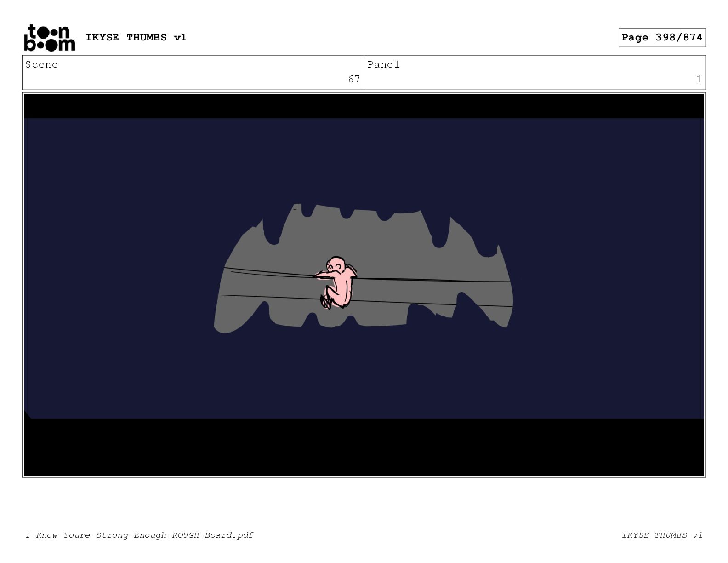Click the pink character in the storyboard panel

click(336, 282)
